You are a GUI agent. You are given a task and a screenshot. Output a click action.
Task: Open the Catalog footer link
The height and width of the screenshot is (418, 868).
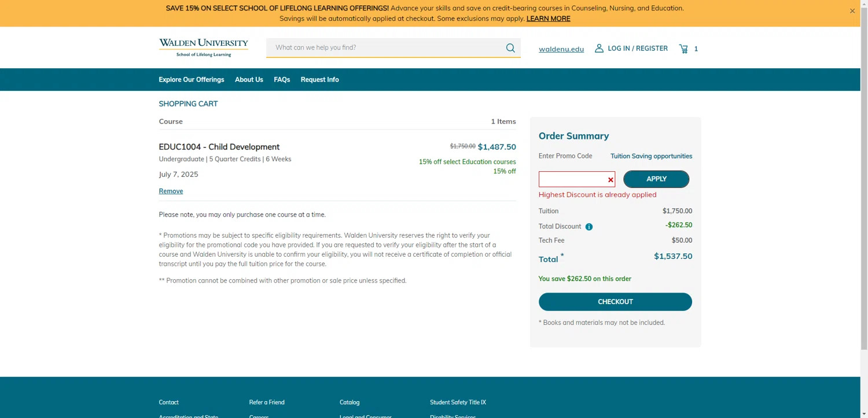pyautogui.click(x=350, y=402)
